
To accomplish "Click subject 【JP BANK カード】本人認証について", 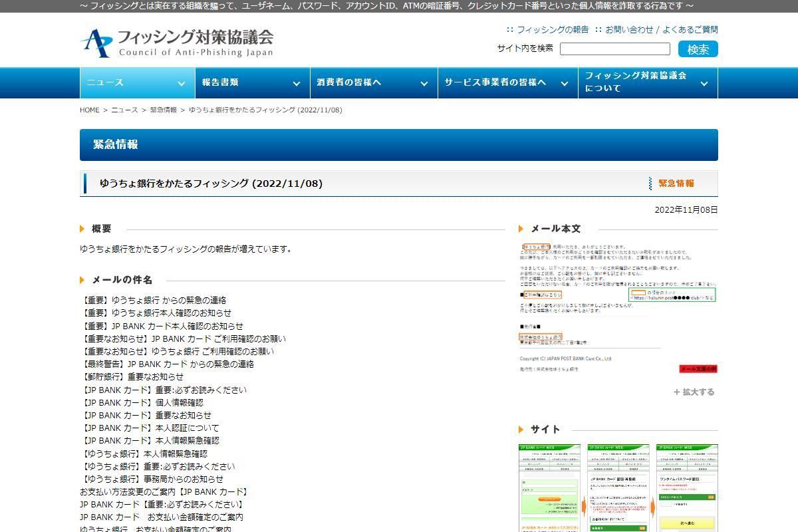I will (150, 428).
